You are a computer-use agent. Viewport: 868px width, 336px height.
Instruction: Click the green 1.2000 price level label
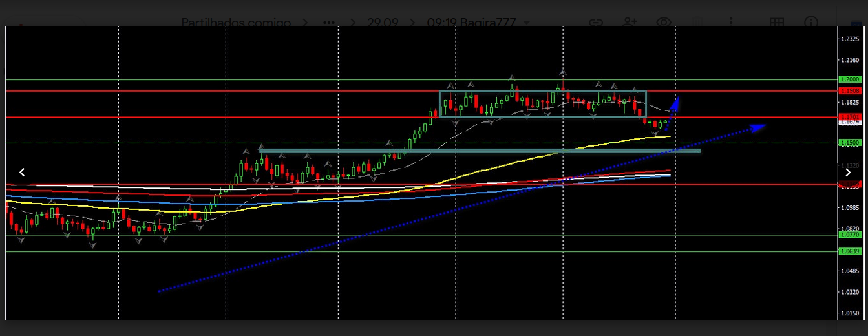pos(849,79)
